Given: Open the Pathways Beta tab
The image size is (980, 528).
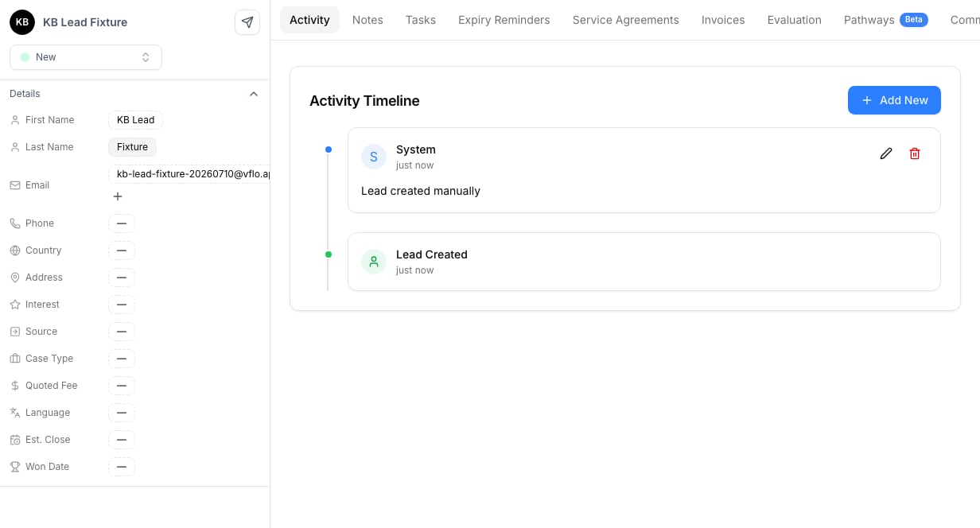Looking at the screenshot, I should (886, 20).
